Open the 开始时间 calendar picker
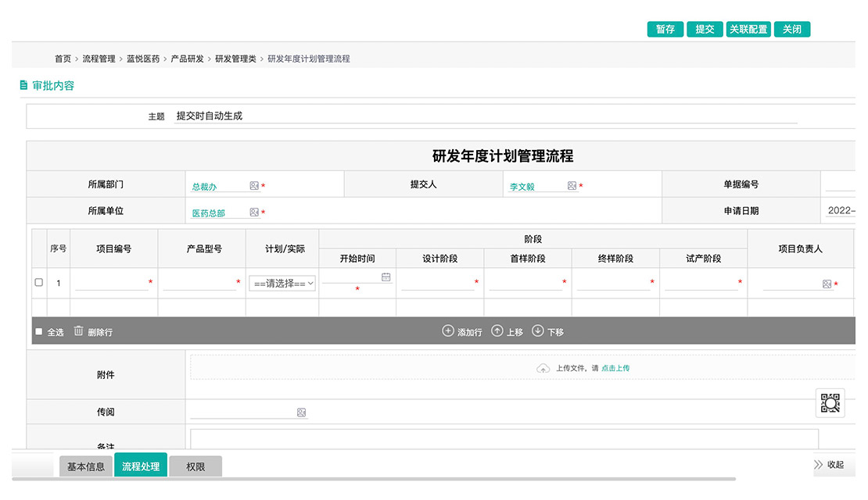Image resolution: width=868 pixels, height=500 pixels. coord(386,277)
